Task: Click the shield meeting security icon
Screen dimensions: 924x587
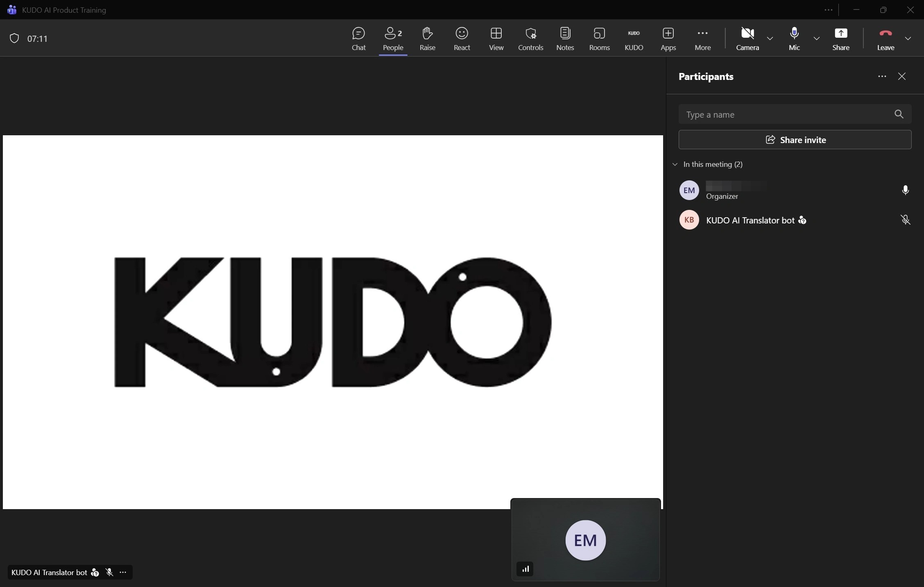Action: tap(14, 39)
